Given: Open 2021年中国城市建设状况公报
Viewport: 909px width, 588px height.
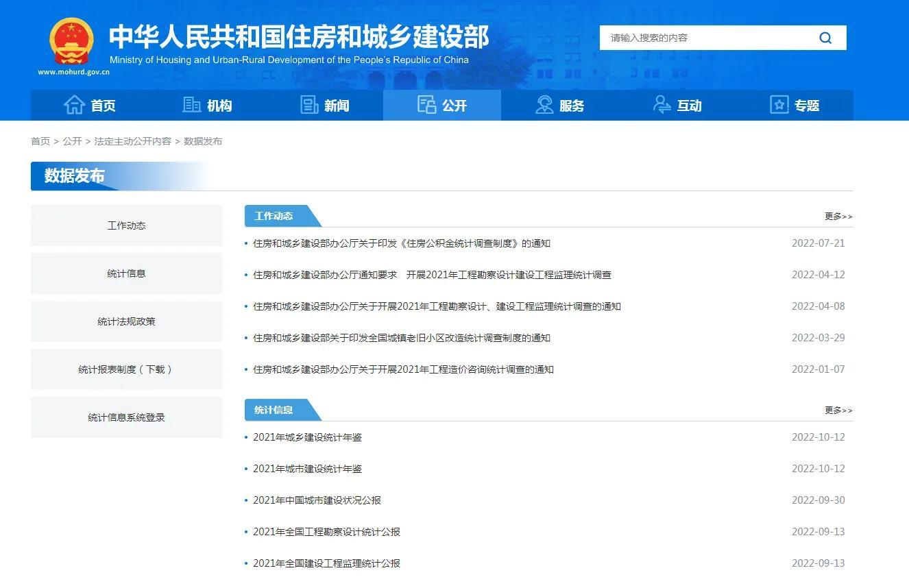Looking at the screenshot, I should coord(317,500).
